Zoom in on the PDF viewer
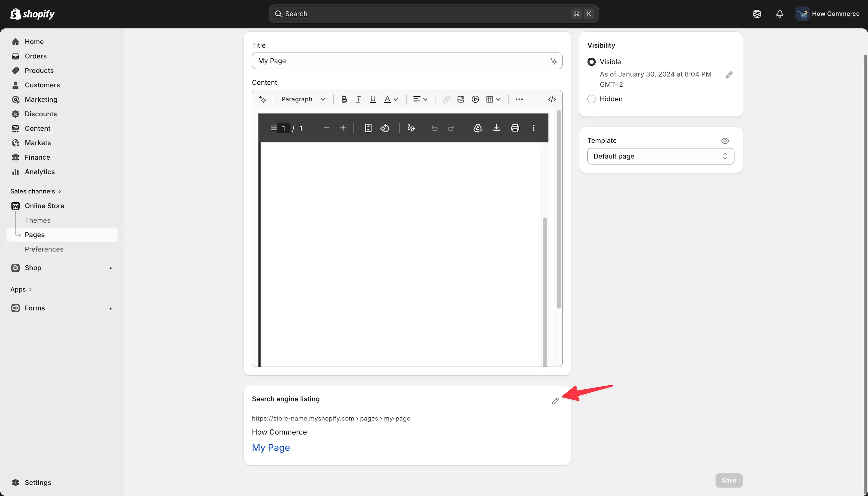 343,128
